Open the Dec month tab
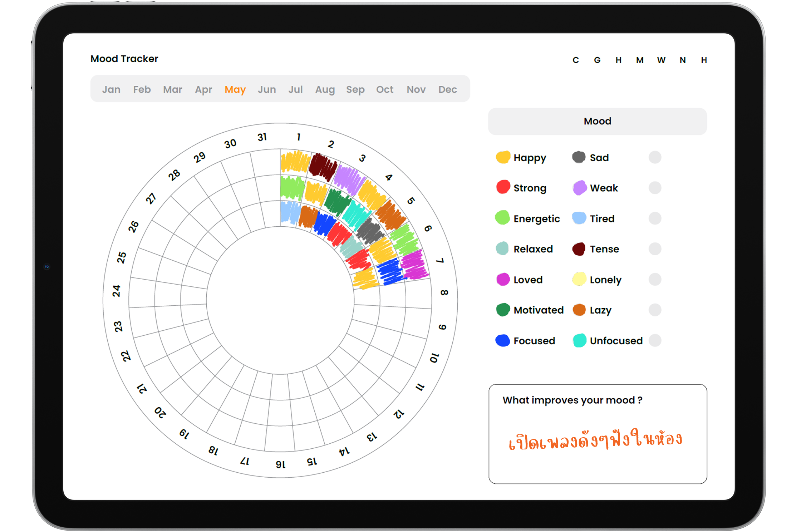 coord(447,89)
